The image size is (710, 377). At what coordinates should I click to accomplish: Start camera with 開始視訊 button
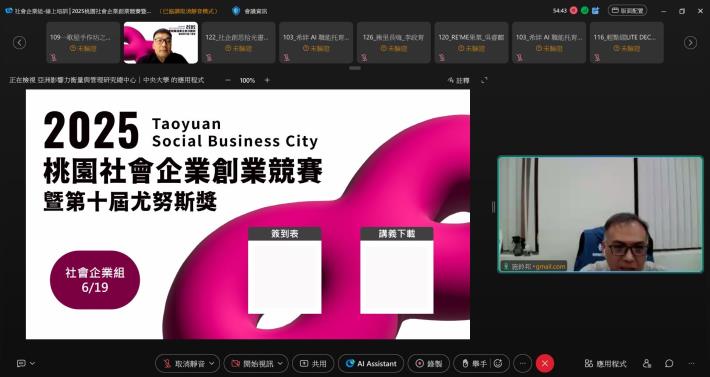pos(252,363)
